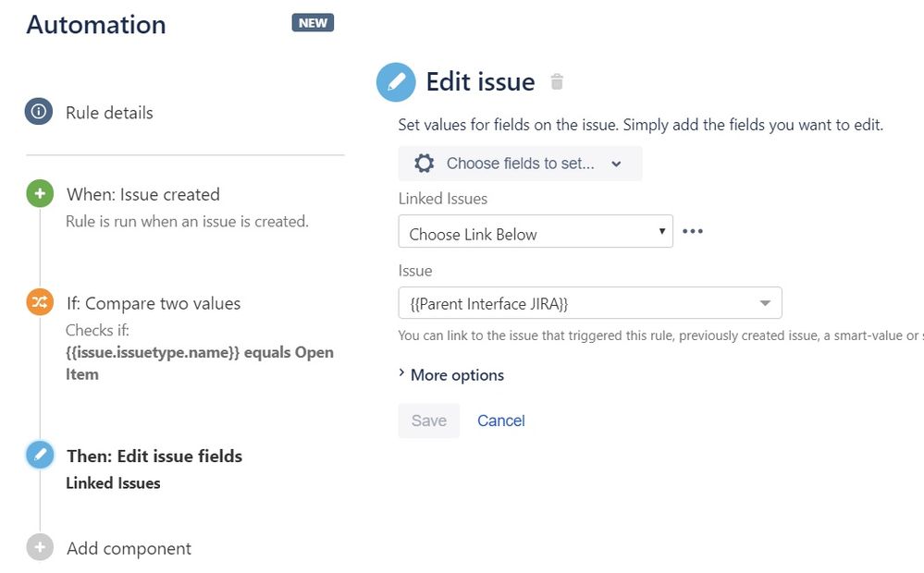Expand the More options section
This screenshot has width=924, height=573.
[451, 375]
